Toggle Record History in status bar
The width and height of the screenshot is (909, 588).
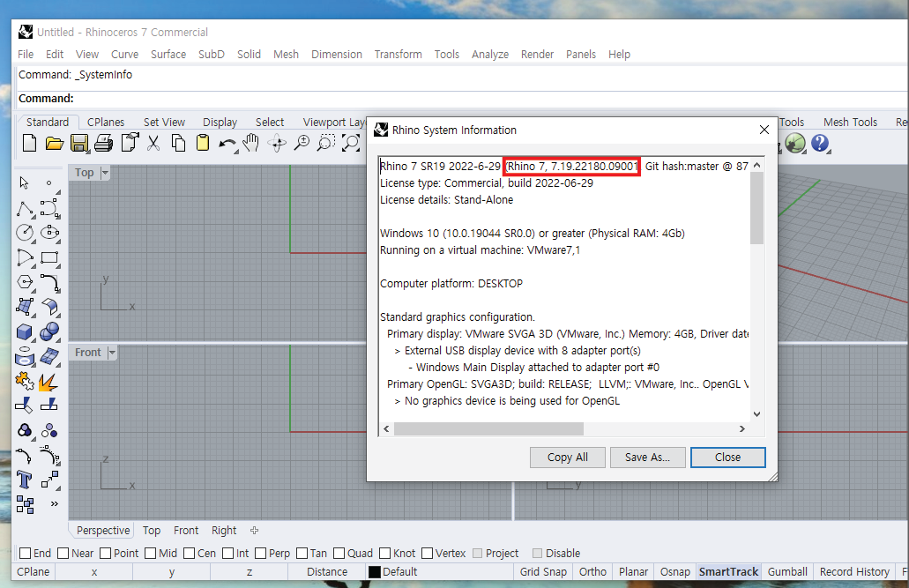pos(854,572)
